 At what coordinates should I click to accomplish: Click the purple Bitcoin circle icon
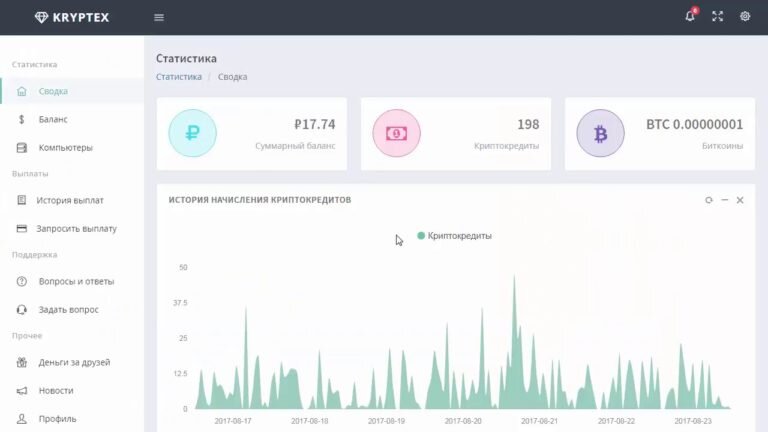tap(600, 133)
